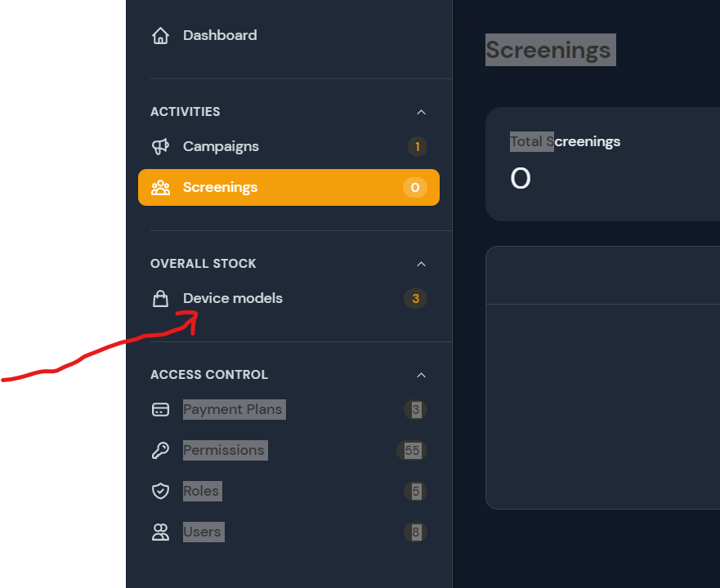The image size is (720, 588).
Task: Open the Dashboard menu item
Action: coord(220,36)
